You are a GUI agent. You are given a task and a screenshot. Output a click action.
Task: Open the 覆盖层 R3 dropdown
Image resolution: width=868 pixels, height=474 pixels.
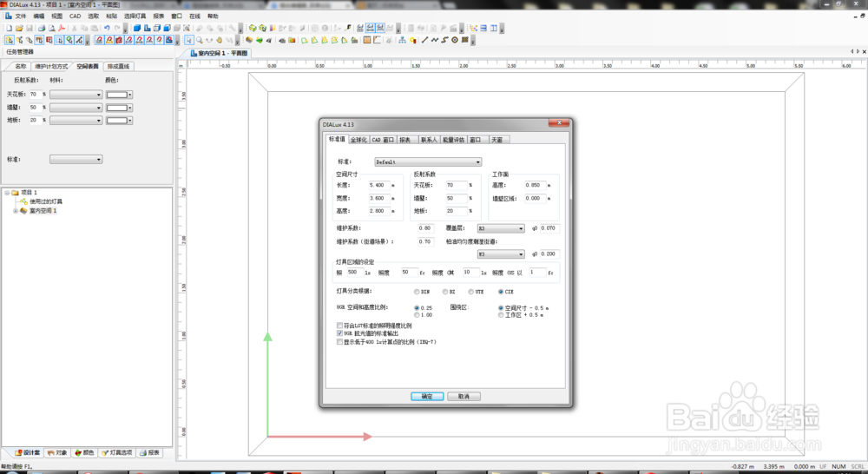pos(501,228)
